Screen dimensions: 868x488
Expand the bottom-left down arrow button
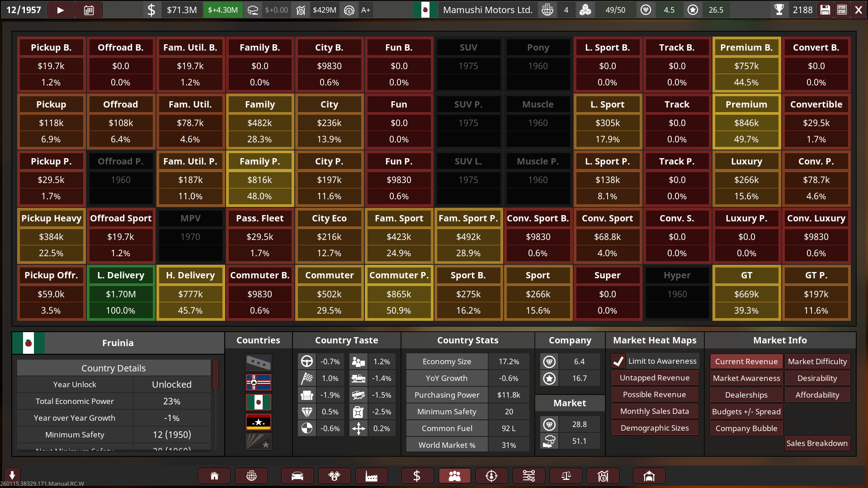click(x=12, y=475)
